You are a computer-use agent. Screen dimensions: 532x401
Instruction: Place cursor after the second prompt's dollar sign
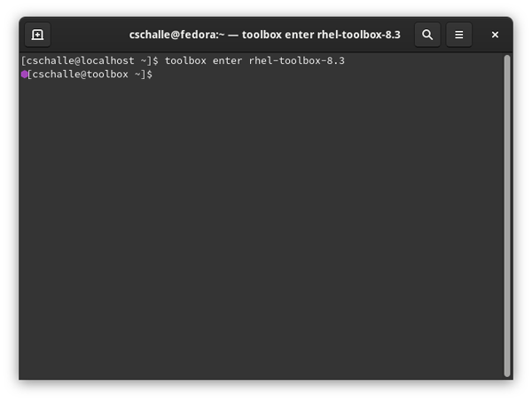pos(156,75)
